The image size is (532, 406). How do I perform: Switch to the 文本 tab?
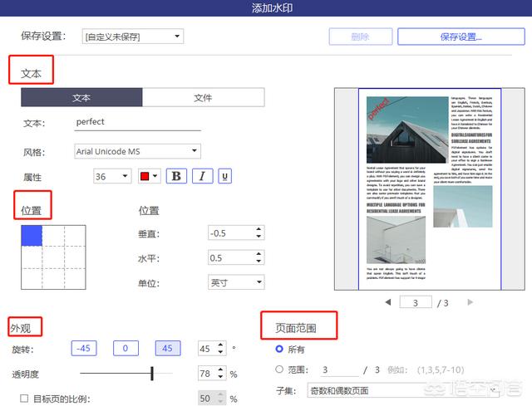click(81, 98)
